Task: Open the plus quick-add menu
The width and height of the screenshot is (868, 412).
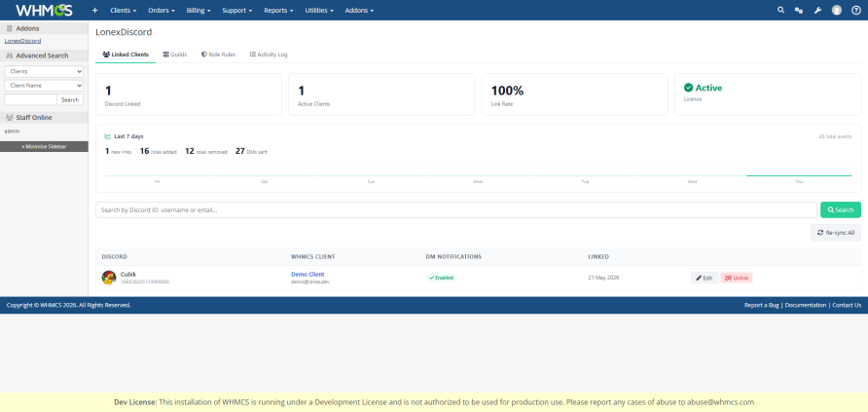Action: (x=94, y=10)
